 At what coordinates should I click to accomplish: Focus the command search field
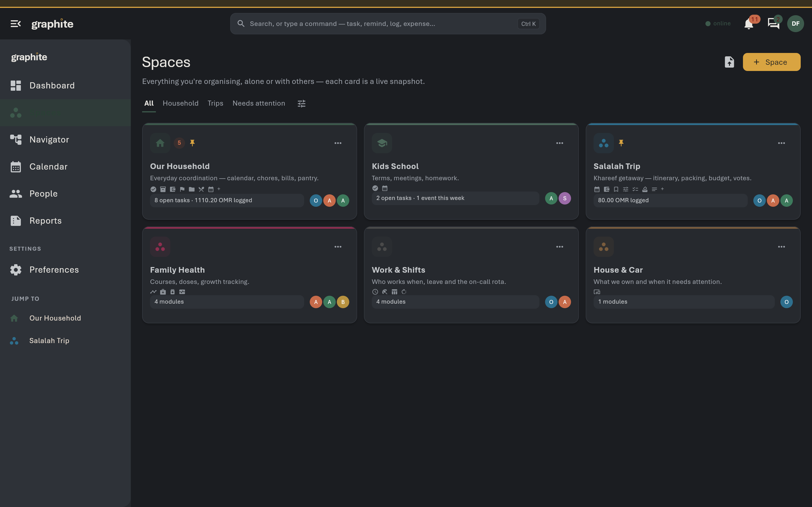(x=388, y=24)
